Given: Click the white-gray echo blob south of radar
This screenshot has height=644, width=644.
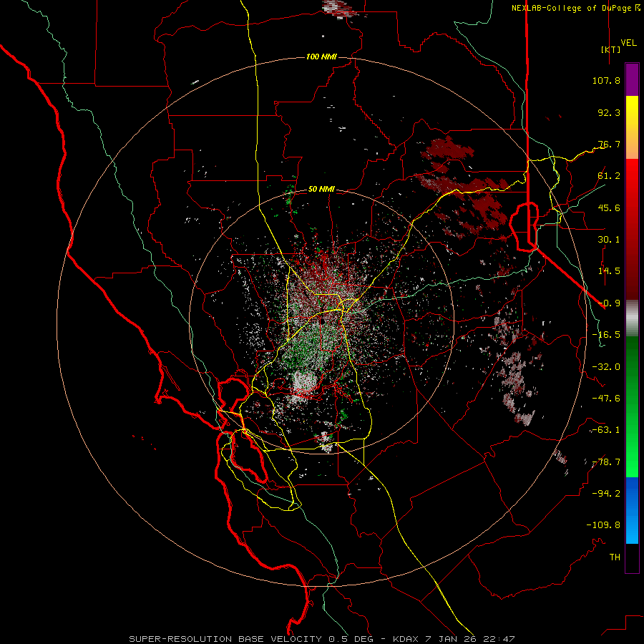Looking at the screenshot, I should (305, 381).
